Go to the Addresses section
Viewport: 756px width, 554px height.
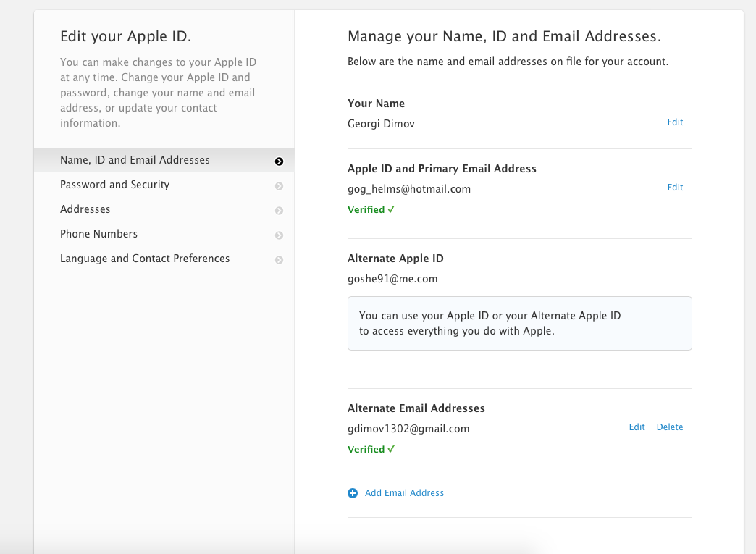pos(85,209)
